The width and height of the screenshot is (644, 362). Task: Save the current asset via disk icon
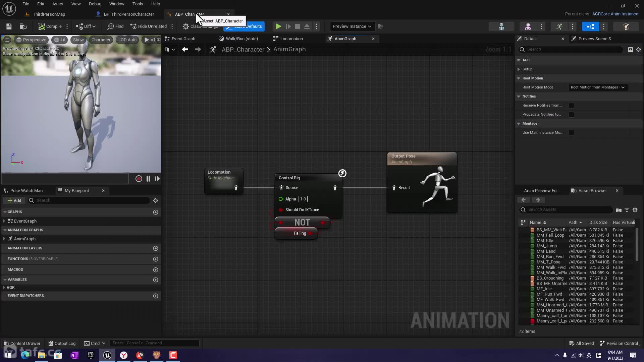click(x=9, y=26)
